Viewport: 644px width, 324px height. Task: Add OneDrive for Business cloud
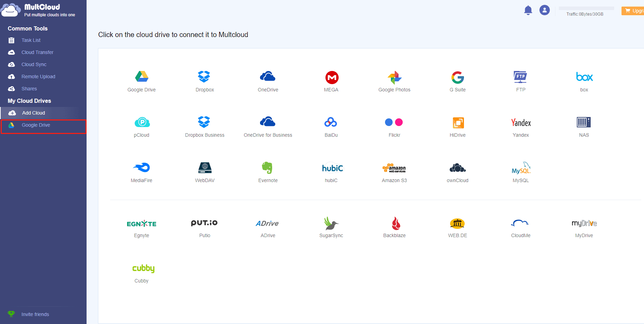(268, 122)
